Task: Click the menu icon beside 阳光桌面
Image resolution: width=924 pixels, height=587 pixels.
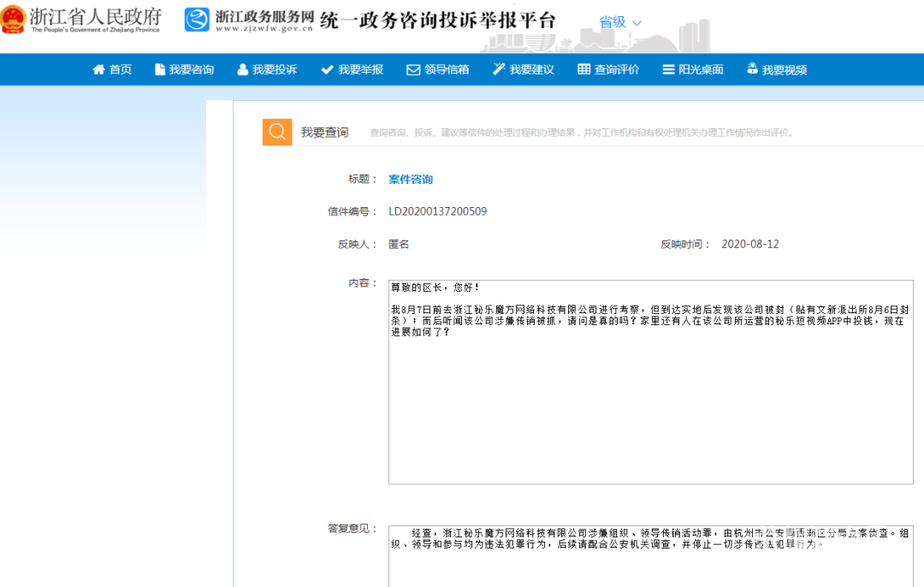Action: (x=668, y=69)
